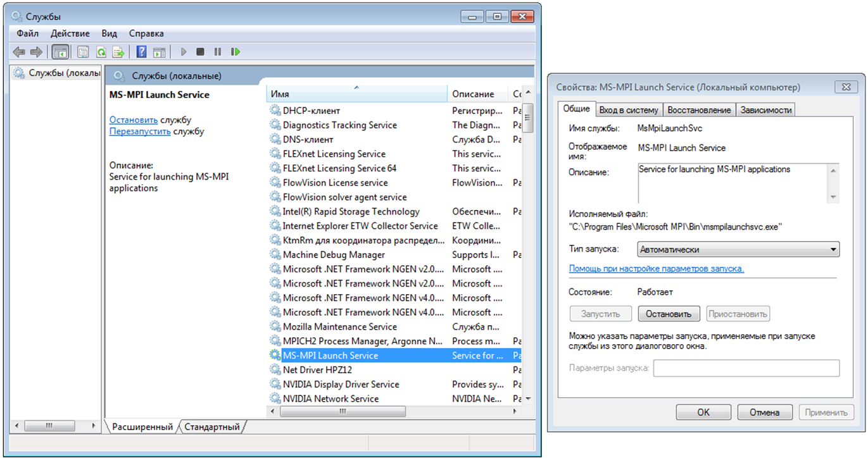Click gear icon of Net Driver HPZ12

point(275,369)
